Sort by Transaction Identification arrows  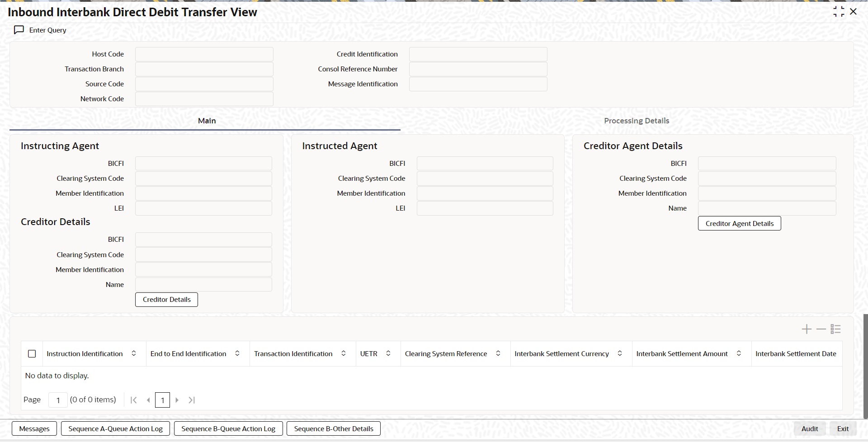344,353
